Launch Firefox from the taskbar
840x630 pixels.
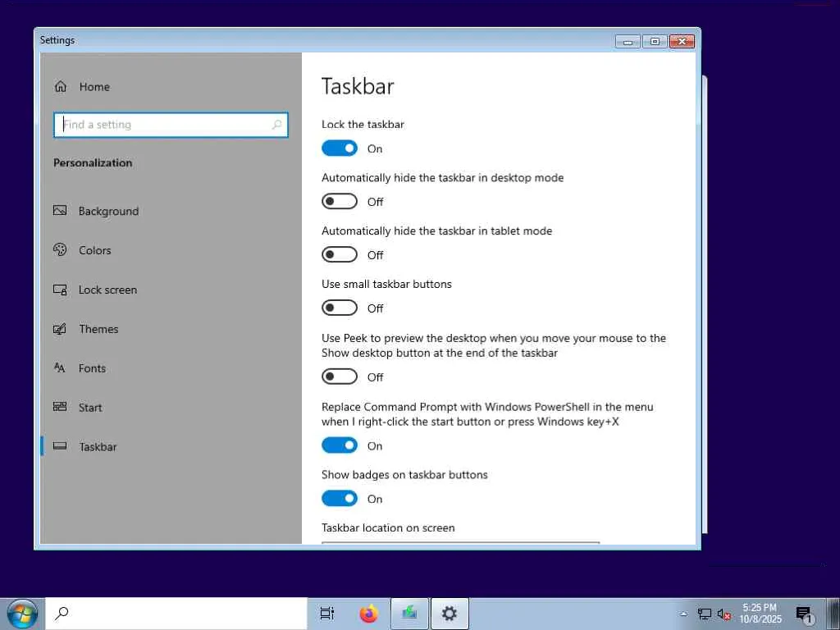[368, 614]
